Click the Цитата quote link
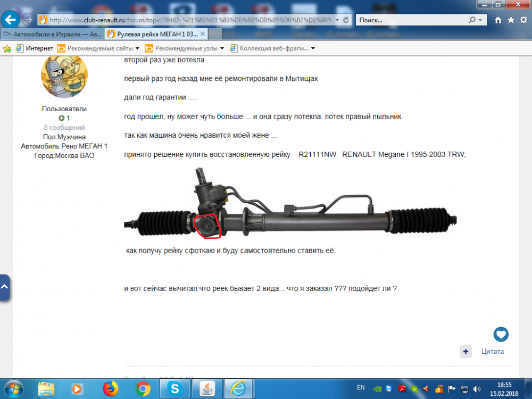532x399 pixels. (x=492, y=352)
